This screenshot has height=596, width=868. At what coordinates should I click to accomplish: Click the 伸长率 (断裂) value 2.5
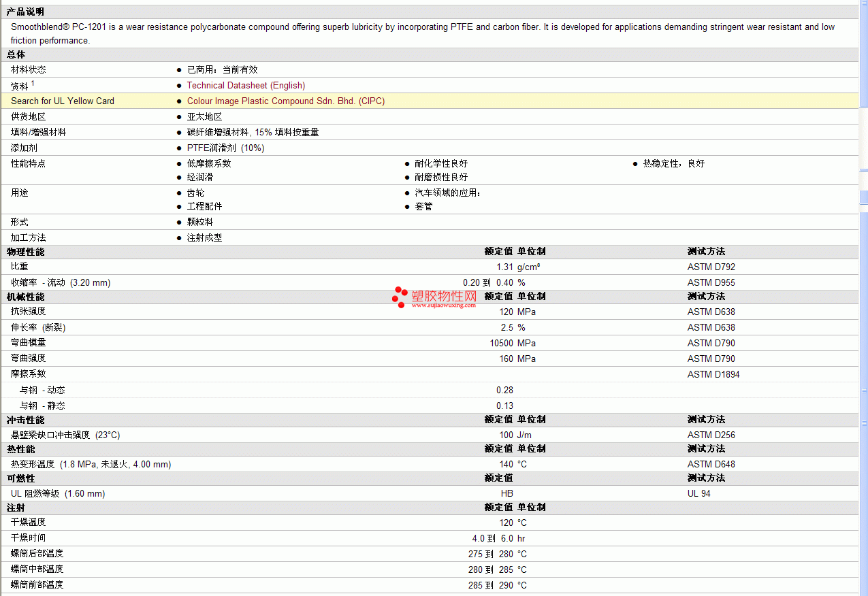pos(507,327)
